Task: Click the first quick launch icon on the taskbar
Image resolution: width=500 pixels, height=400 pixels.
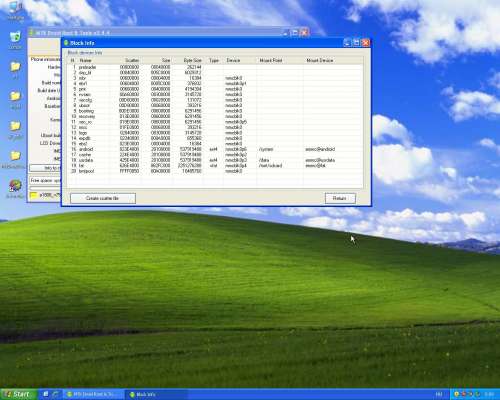Action: tap(46, 395)
